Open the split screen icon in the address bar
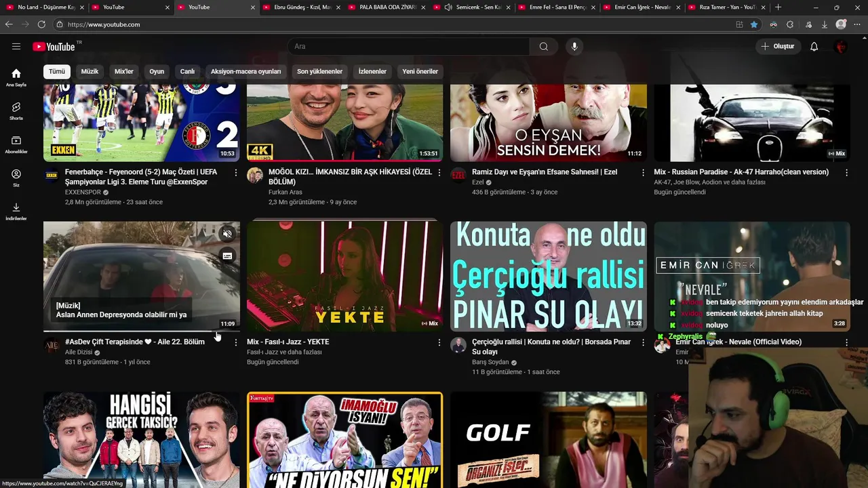The height and width of the screenshot is (488, 868). (x=739, y=24)
